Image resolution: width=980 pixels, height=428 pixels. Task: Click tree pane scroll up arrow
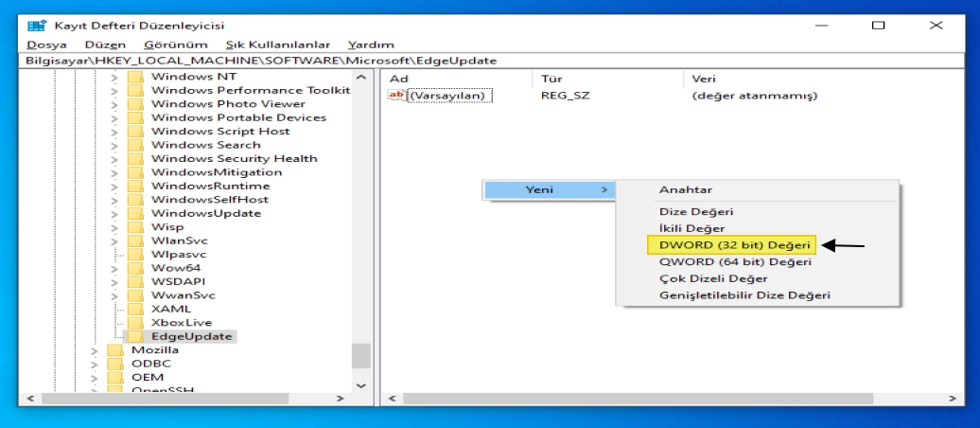360,78
